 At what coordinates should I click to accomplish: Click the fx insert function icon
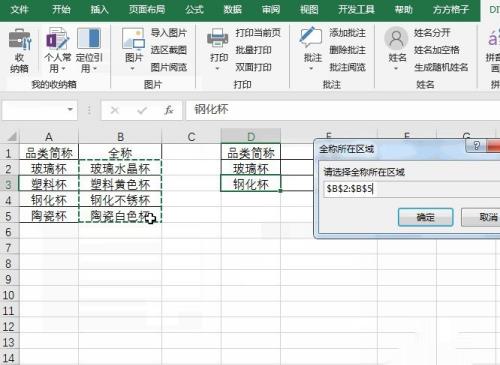click(169, 110)
